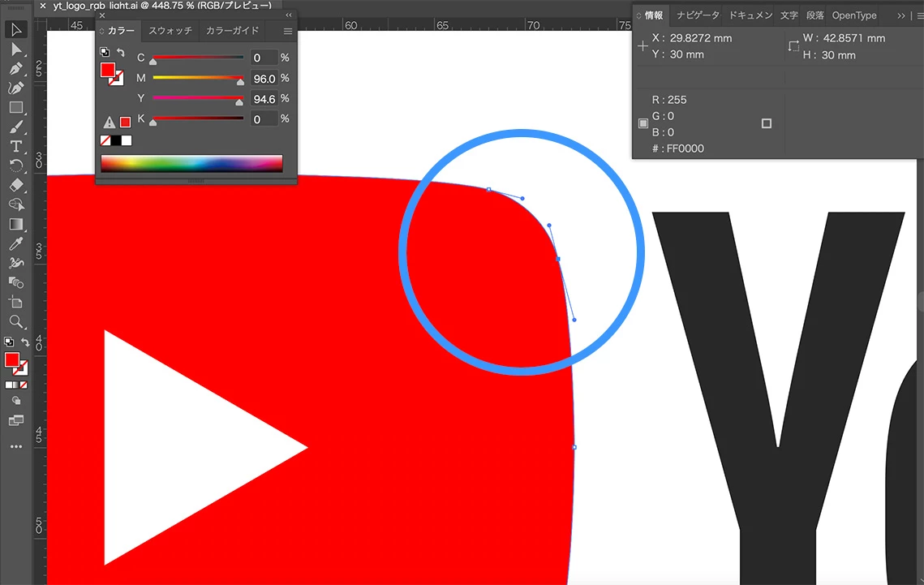Screen dimensions: 924x585
Task: Pick the white swatch in Color panel
Action: click(x=127, y=140)
